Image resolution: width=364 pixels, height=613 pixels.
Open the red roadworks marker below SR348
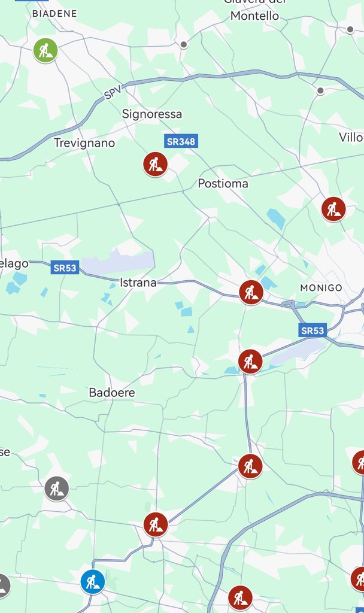point(155,164)
